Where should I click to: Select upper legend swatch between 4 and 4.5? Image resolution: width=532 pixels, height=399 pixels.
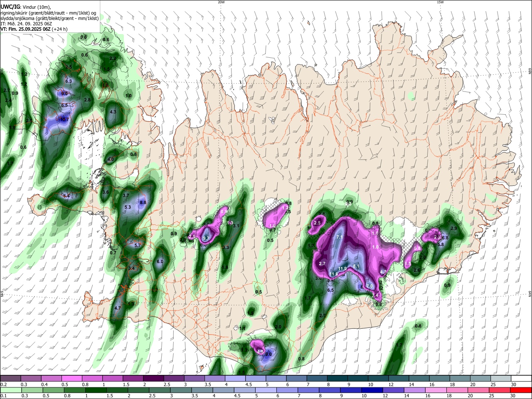[x=235, y=379]
